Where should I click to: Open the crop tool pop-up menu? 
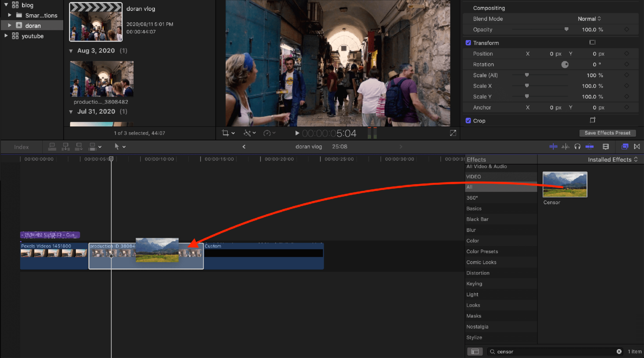[228, 133]
